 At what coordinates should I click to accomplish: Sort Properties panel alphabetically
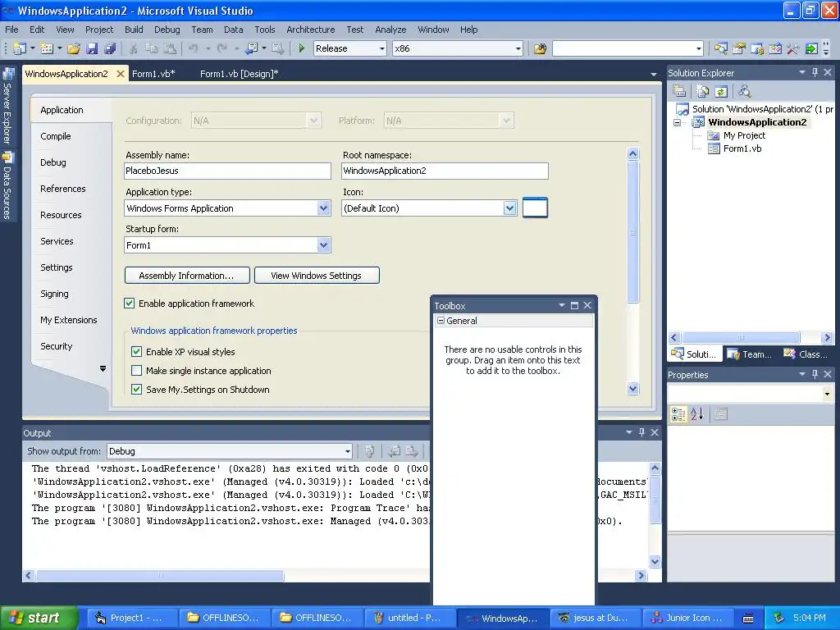tap(697, 414)
